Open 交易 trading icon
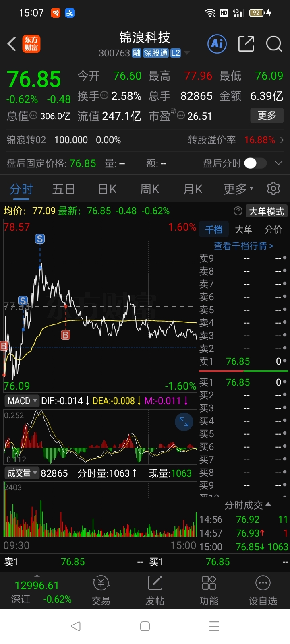The width and height of the screenshot is (290, 644). (x=101, y=590)
